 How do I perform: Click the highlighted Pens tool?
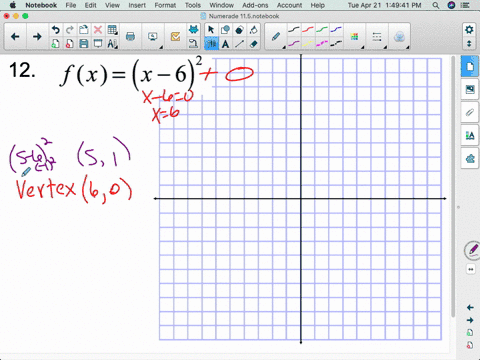tap(211, 44)
